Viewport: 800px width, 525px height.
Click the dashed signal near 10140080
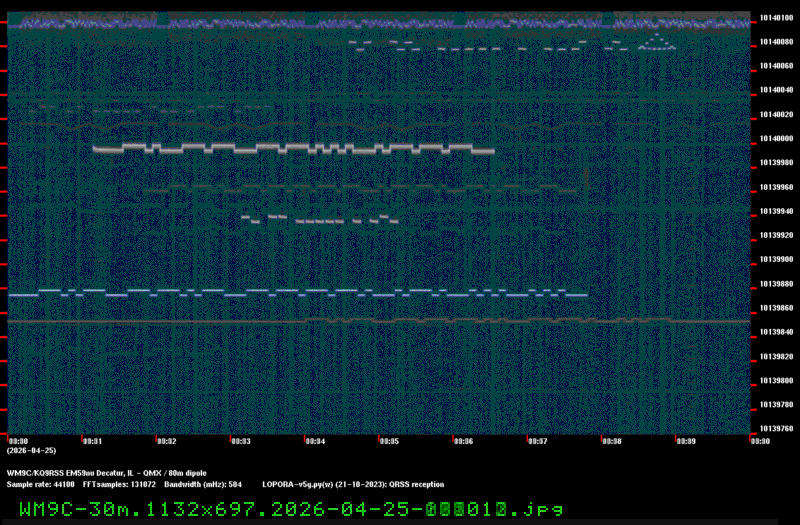coord(480,46)
